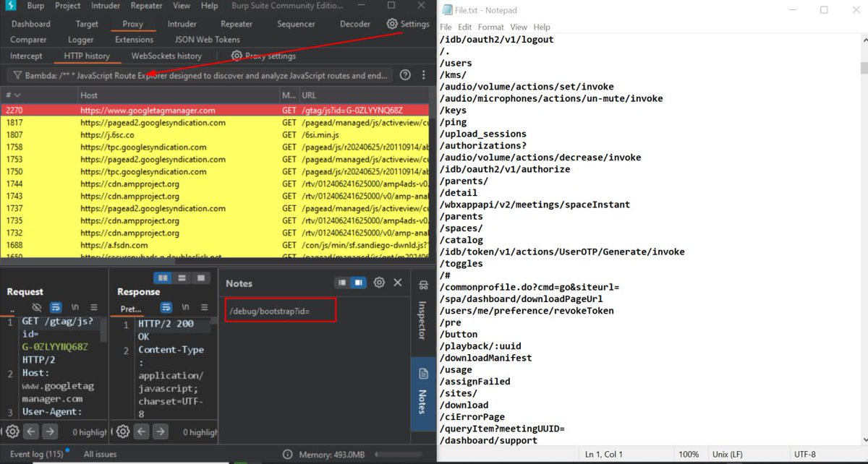Toggle word wrap in the Request editor
868x464 pixels.
(56, 308)
